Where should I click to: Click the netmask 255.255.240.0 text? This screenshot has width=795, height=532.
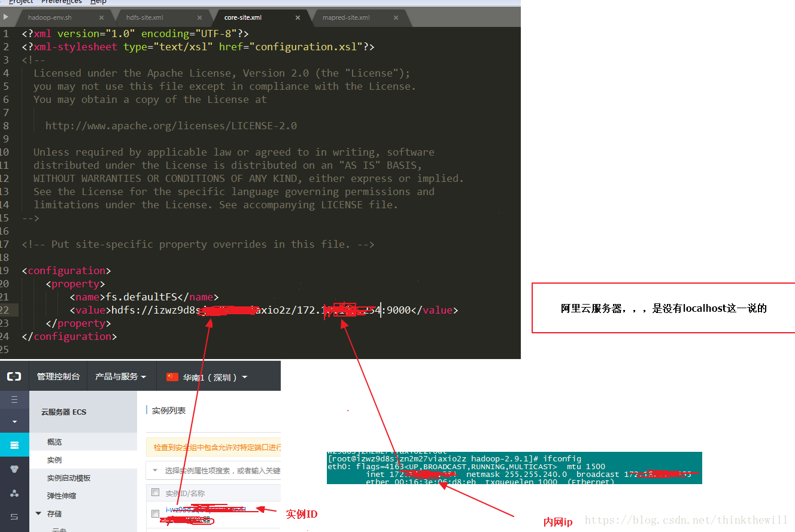point(517,475)
